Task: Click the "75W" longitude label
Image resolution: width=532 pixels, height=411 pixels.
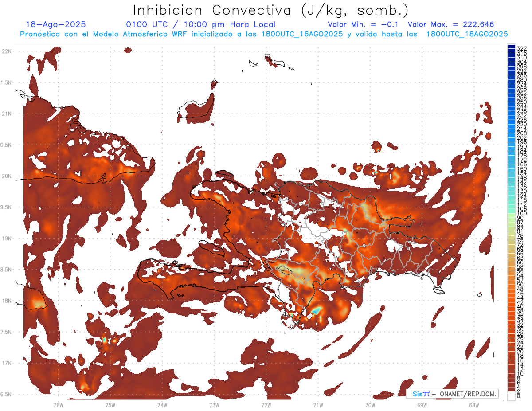Action: [x=110, y=404]
